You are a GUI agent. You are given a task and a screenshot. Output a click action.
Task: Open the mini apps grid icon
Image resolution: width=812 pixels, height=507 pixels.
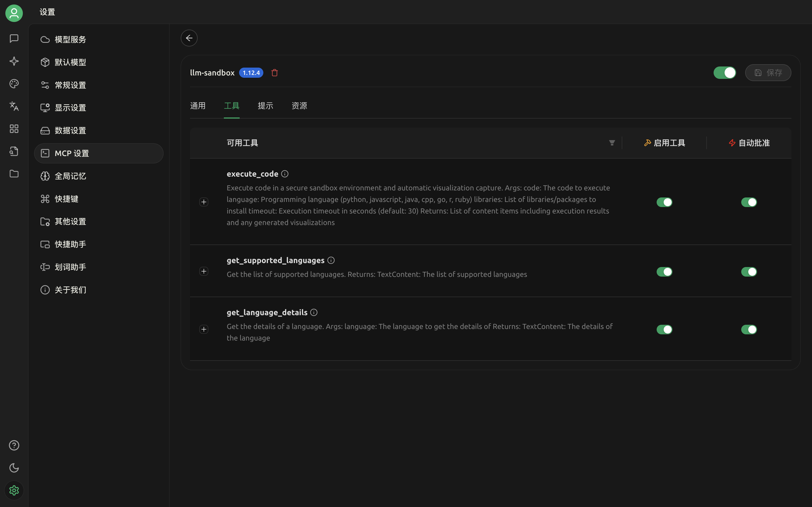[14, 129]
